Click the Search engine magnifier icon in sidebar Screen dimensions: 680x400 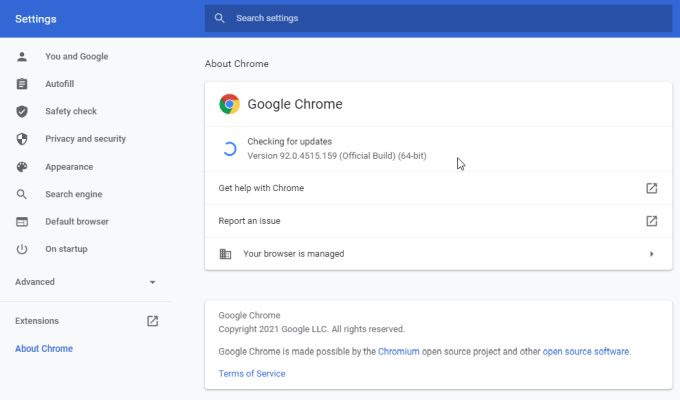[22, 194]
